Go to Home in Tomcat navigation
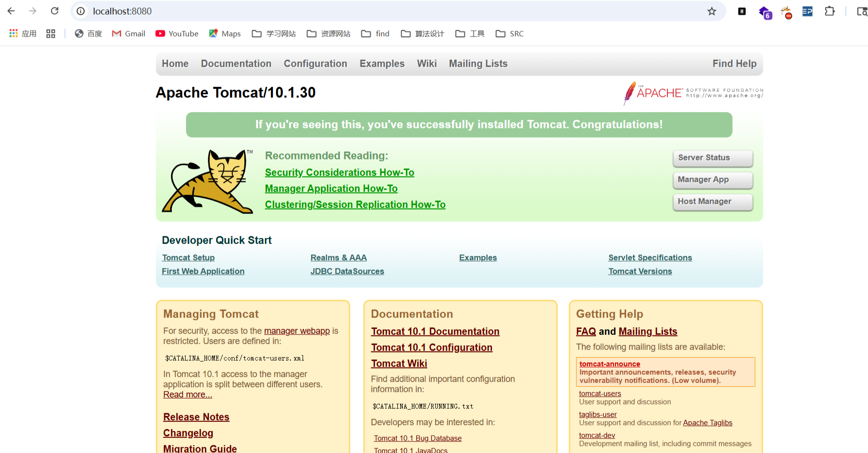Screen dimensions: 868x453 (x=175, y=64)
